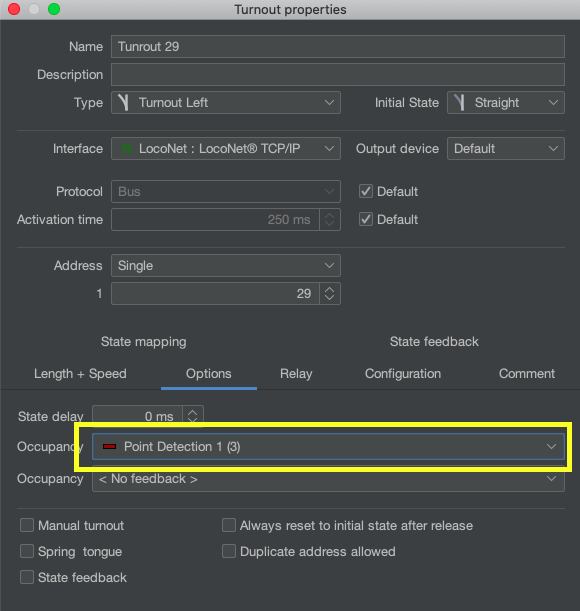This screenshot has height=611, width=580.
Task: Expand the Output device Default dropdown
Action: coord(506,148)
